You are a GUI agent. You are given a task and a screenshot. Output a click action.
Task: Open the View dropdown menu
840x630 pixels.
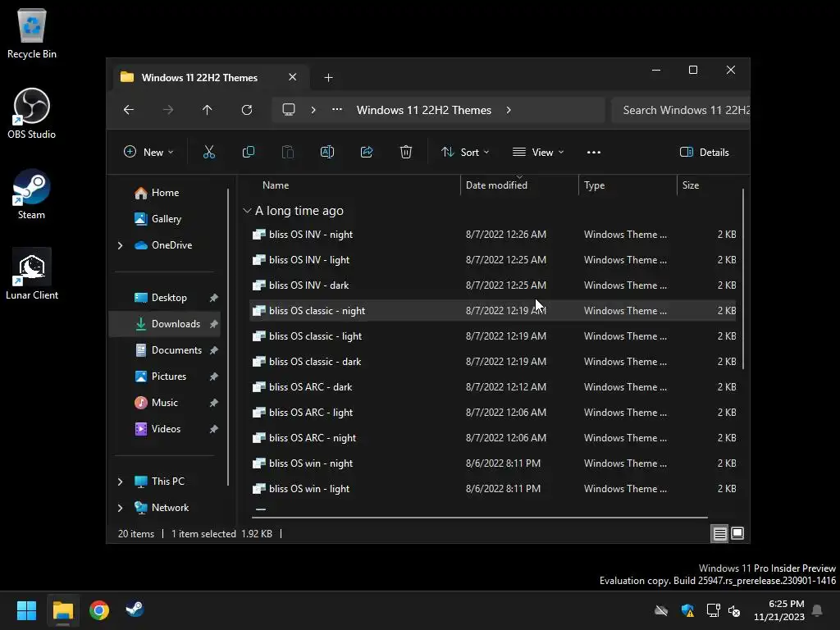(x=538, y=152)
